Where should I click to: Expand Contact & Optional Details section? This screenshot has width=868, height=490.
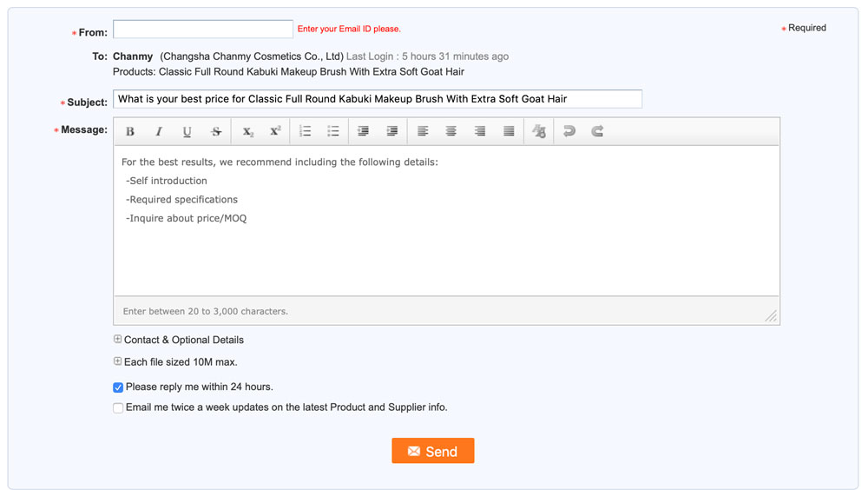[118, 340]
